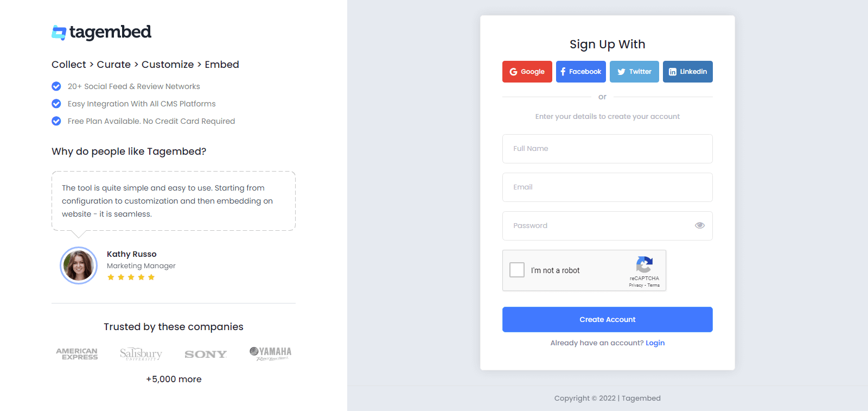This screenshot has width=868, height=411.
Task: Click Kathy Russo's avatar photo
Action: [x=79, y=265]
